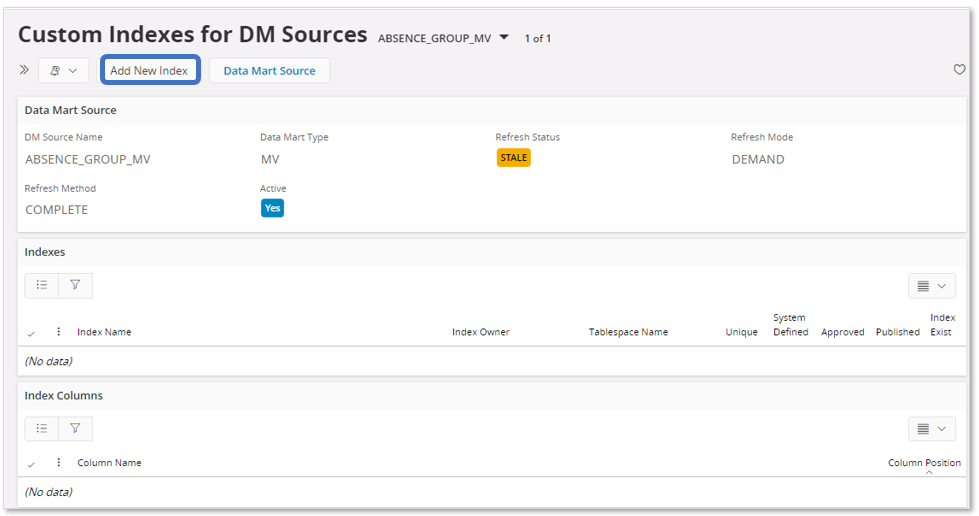Click the Active Yes badge
The image size is (979, 516).
(x=272, y=208)
